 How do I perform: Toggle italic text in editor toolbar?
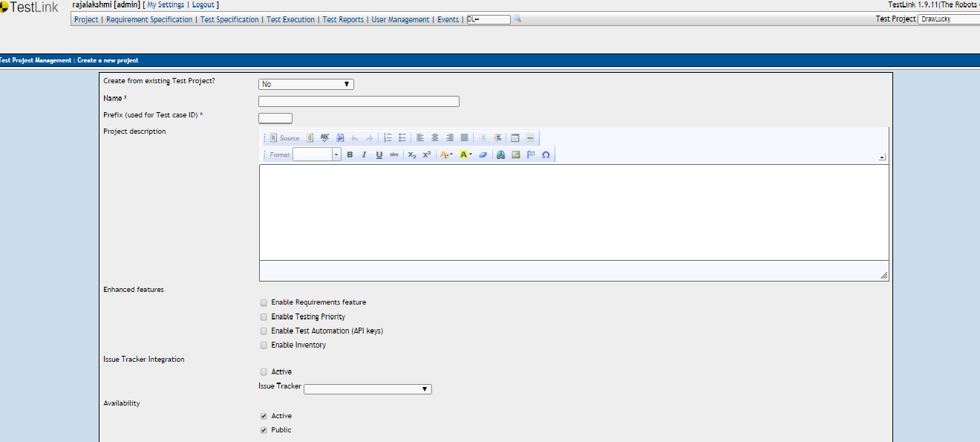pyautogui.click(x=364, y=155)
